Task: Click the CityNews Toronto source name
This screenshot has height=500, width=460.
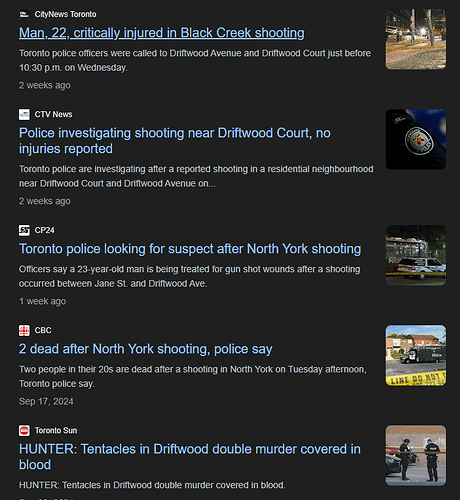Action: click(66, 14)
